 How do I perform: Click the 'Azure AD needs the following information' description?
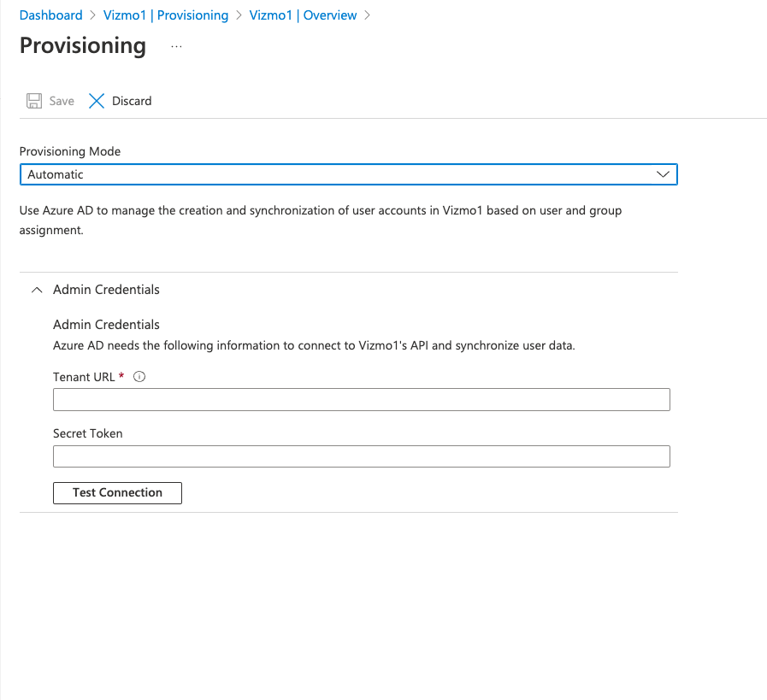314,345
